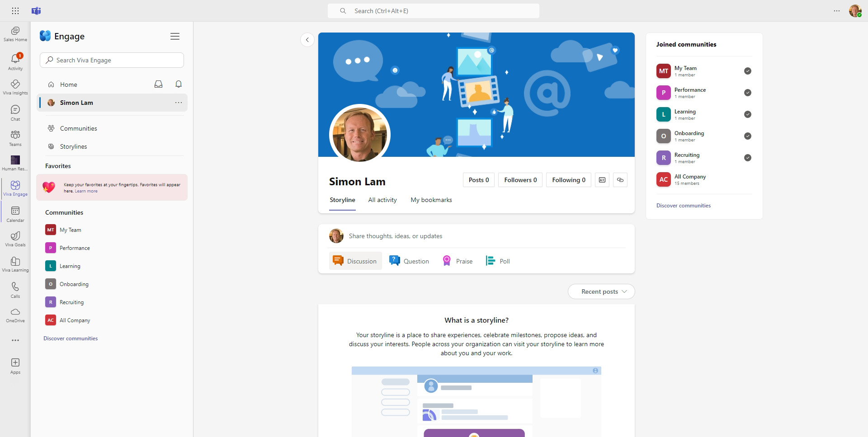Image resolution: width=868 pixels, height=437 pixels.
Task: Open the Activity feed icon
Action: coord(15,62)
